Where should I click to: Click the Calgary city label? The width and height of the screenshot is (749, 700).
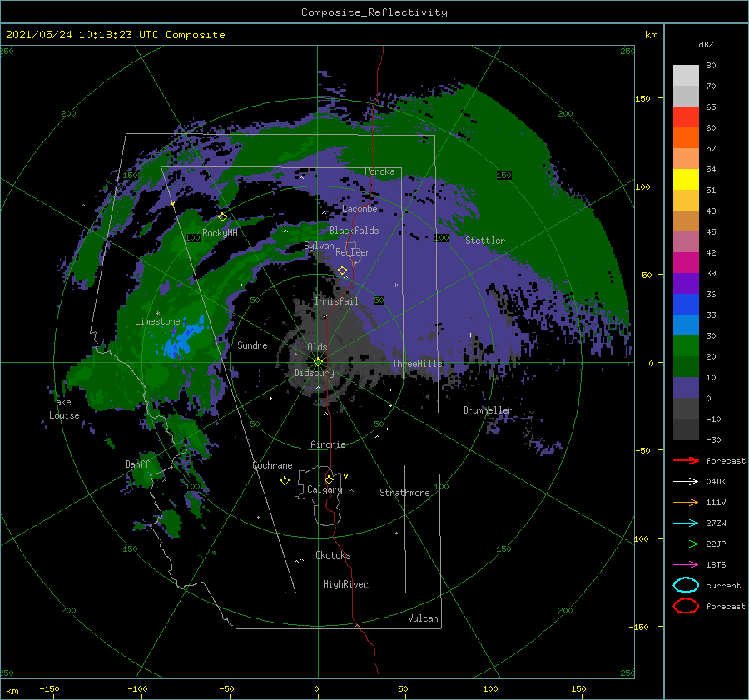coord(325,489)
